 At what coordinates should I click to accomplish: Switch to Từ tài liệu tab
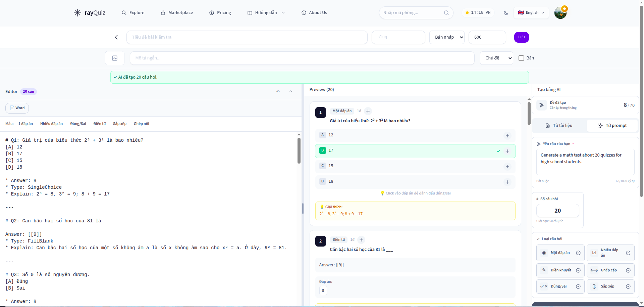559,126
